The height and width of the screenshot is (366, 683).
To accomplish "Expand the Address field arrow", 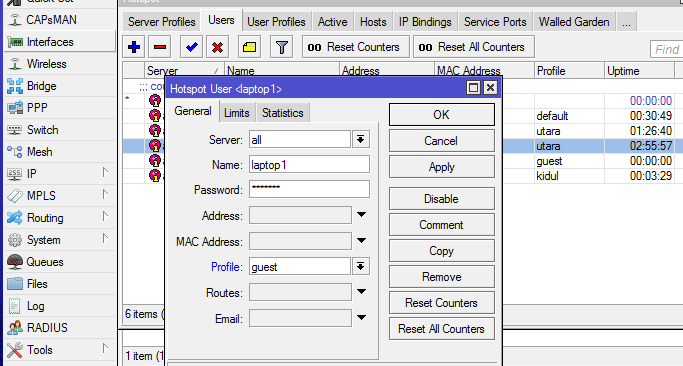I will click(362, 215).
